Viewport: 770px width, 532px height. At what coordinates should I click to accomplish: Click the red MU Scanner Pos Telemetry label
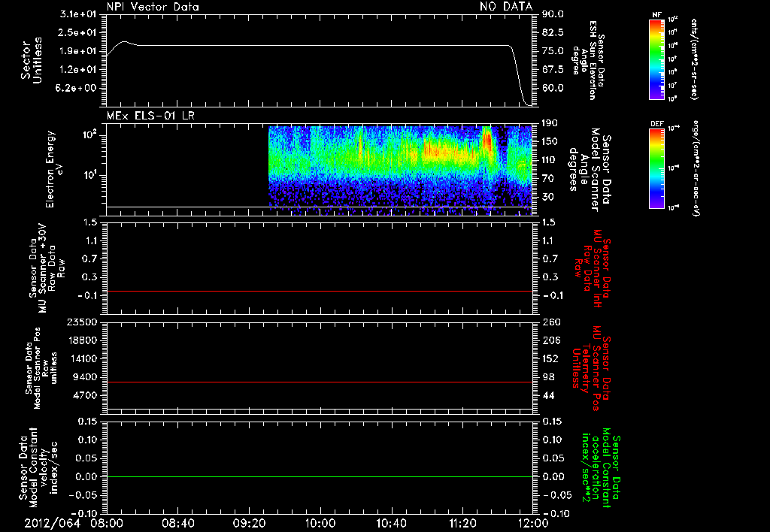(592, 368)
